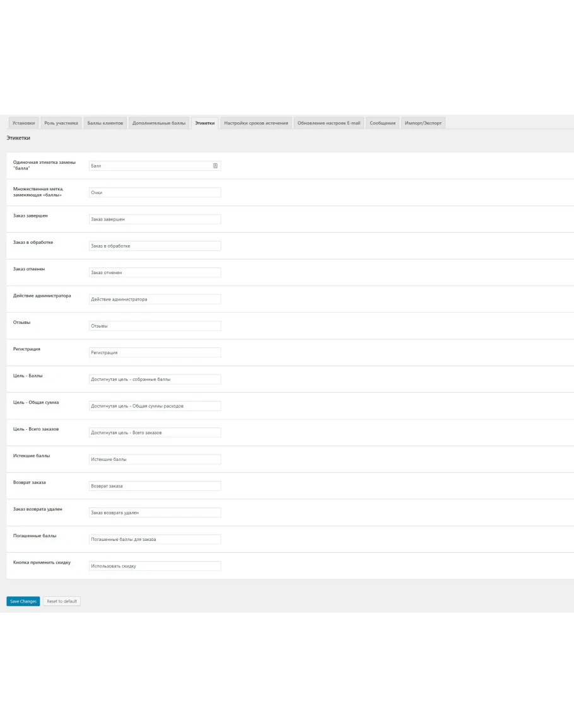Focus the input field containing Очки
The height and width of the screenshot is (728, 574).
(155, 192)
